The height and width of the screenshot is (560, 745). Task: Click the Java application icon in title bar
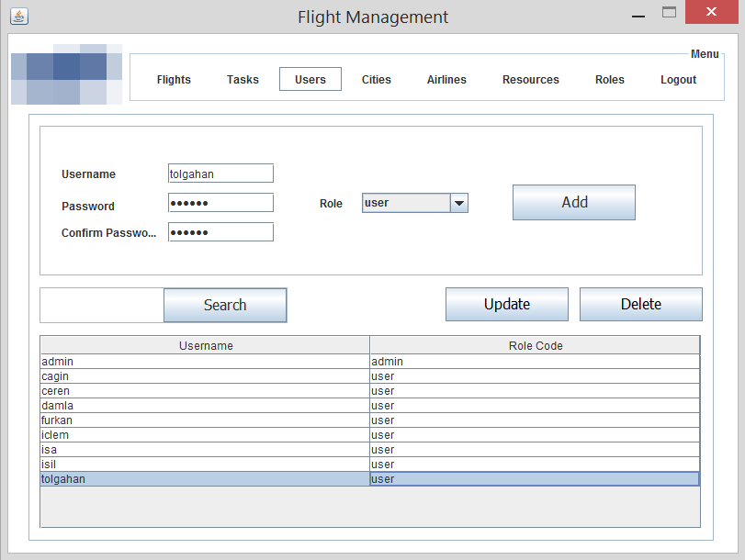point(19,16)
